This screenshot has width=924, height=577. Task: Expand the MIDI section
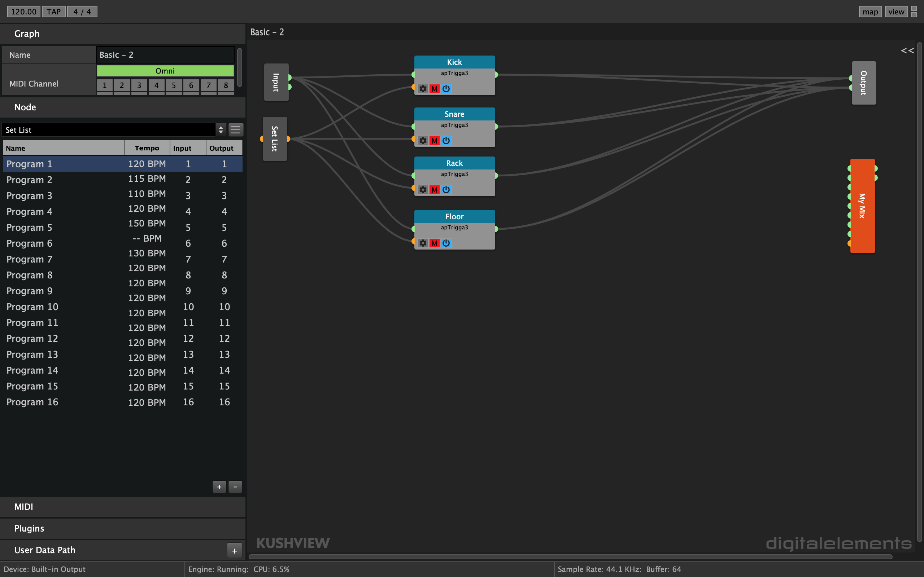tap(24, 507)
